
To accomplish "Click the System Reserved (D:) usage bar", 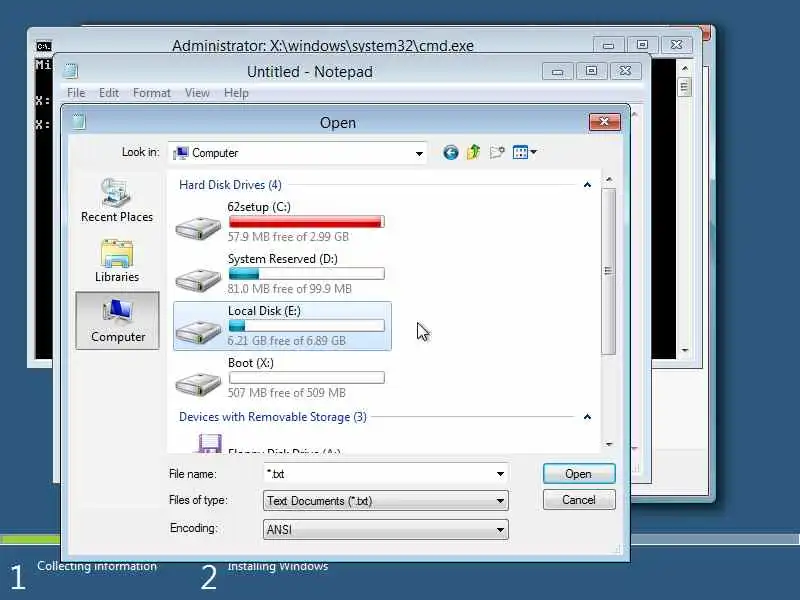I will coord(307,274).
